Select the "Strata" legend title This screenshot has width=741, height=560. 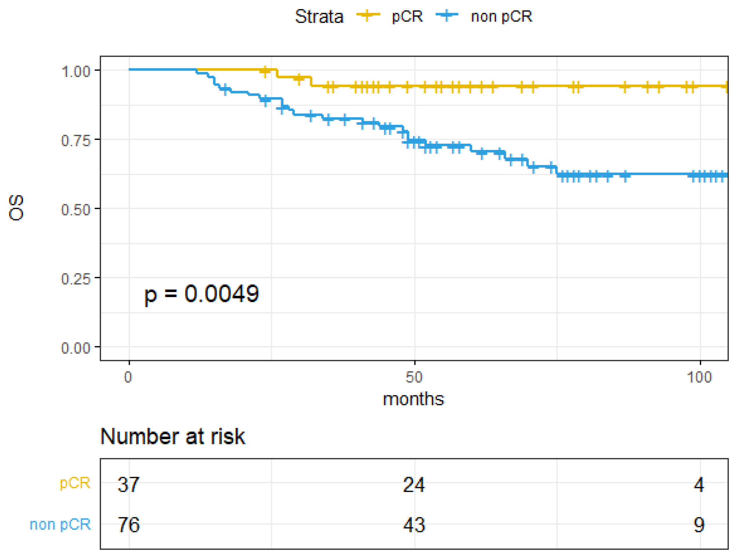[x=319, y=16]
